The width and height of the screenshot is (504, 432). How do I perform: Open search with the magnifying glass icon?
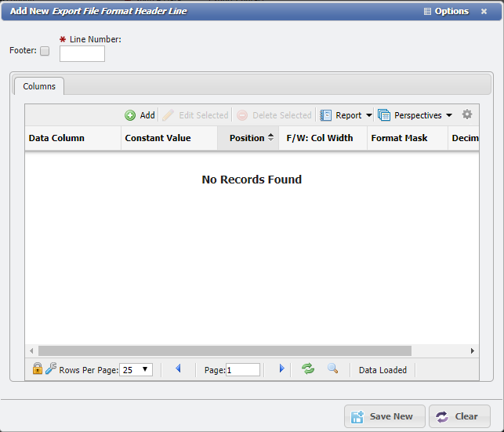[332, 368]
